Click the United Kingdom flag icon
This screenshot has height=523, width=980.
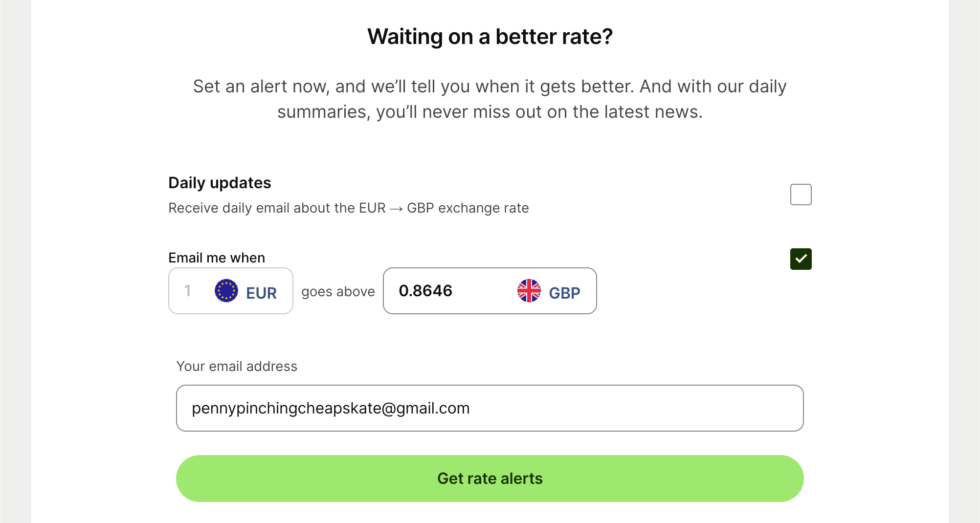point(529,291)
